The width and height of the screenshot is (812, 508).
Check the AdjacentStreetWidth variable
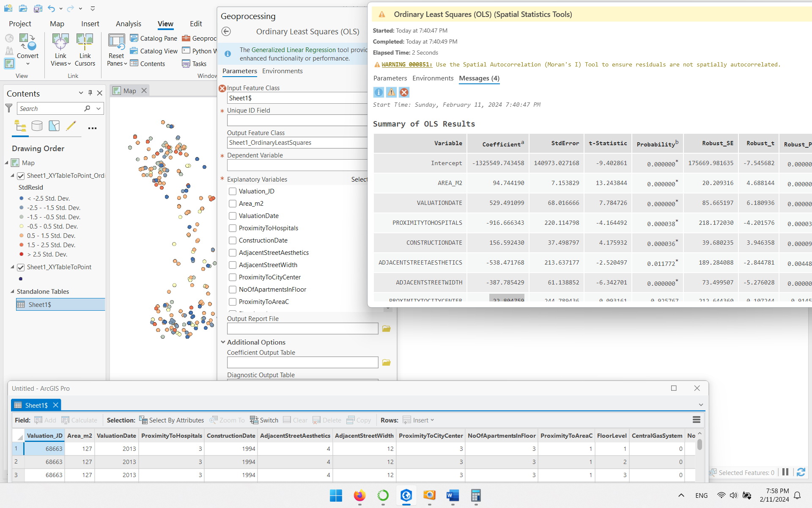233,265
